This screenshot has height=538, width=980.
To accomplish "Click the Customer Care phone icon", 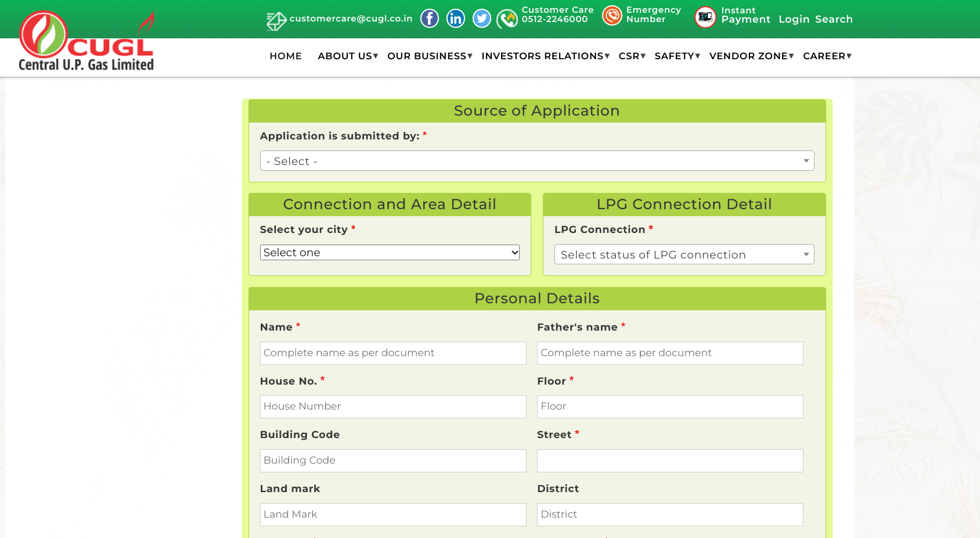I will click(507, 19).
